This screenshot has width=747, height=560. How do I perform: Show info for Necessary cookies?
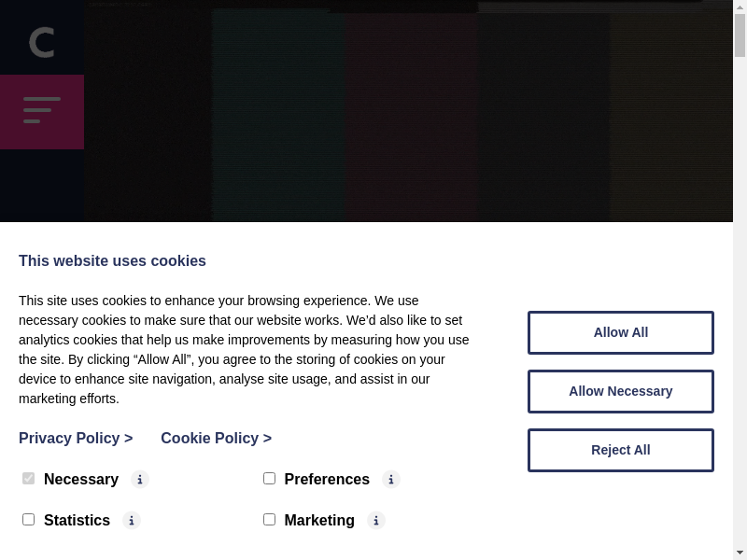[x=140, y=480]
